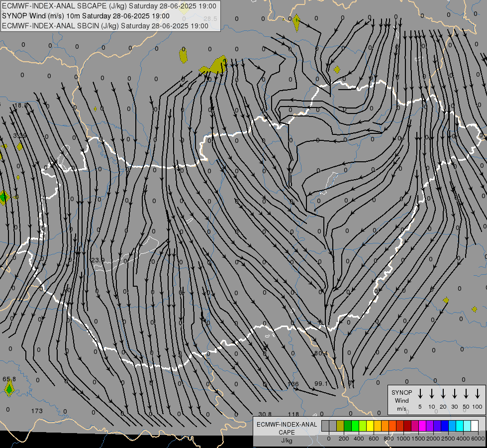Click the 173 value on the map

(37, 411)
